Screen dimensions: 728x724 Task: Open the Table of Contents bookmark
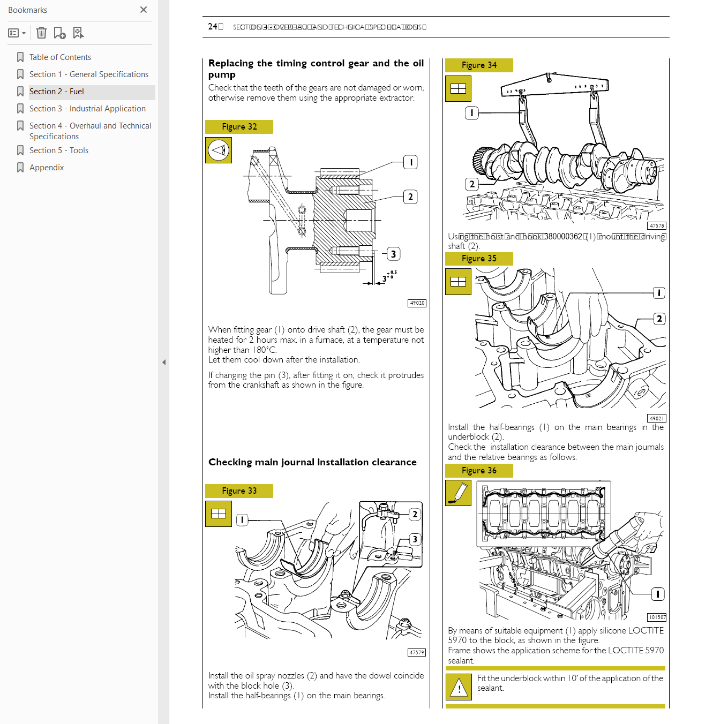(x=60, y=57)
